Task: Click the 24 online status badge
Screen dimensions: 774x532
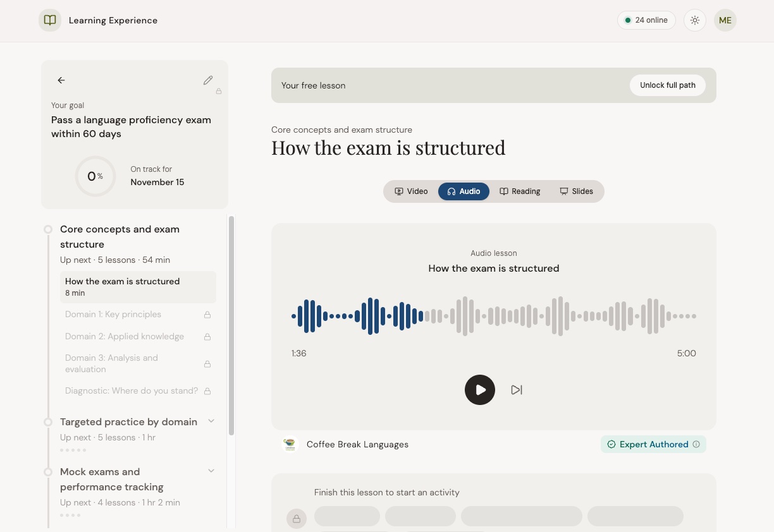Action: click(646, 20)
